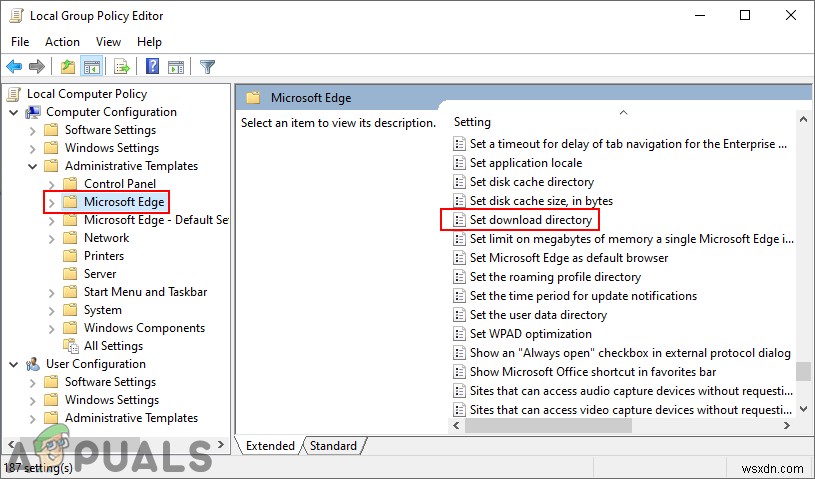815x479 pixels.
Task: Click folder icon in Microsoft Edge header
Action: [253, 98]
